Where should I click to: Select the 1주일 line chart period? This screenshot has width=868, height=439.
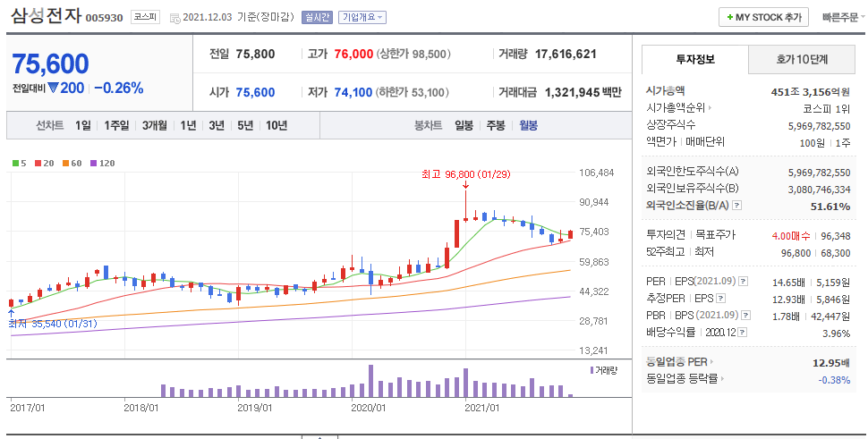point(116,125)
